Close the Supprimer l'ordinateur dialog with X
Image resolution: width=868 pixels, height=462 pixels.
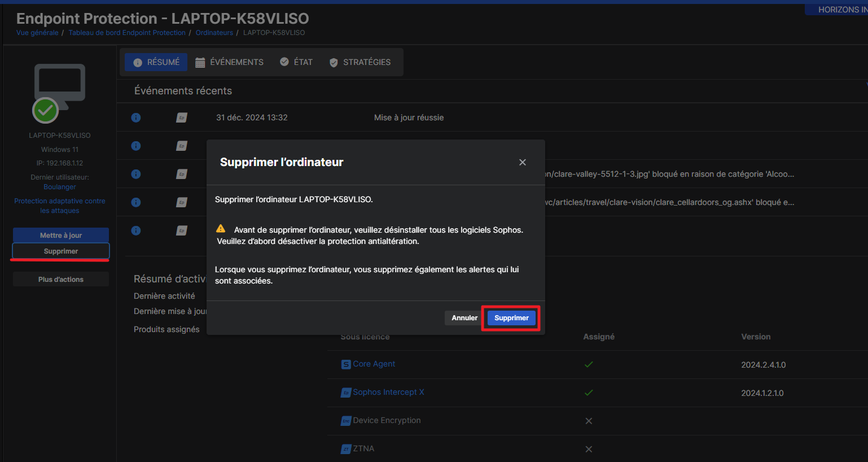coord(523,162)
